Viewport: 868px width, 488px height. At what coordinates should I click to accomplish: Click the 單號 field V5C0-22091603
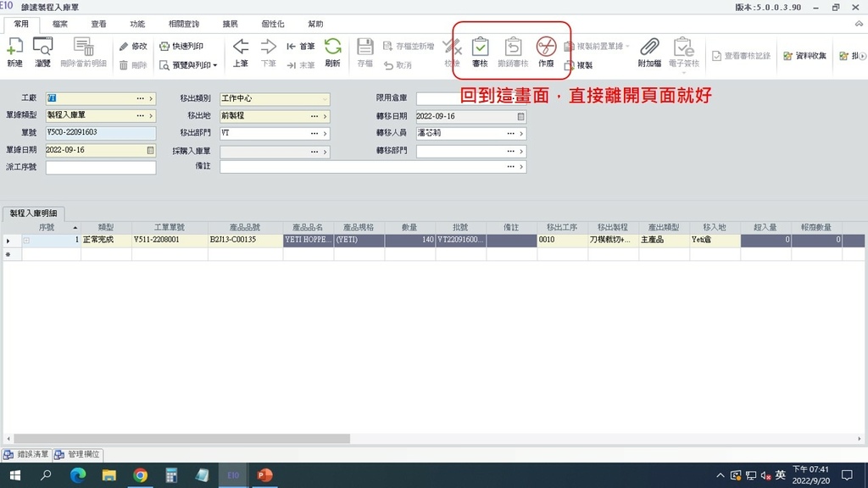(101, 133)
